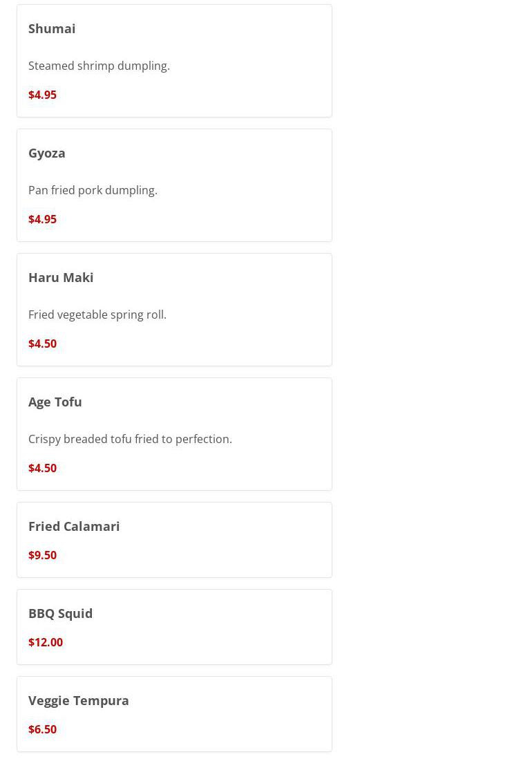Select Age Tofu's $4.50 price
532x759 pixels.
pyautogui.click(x=42, y=468)
